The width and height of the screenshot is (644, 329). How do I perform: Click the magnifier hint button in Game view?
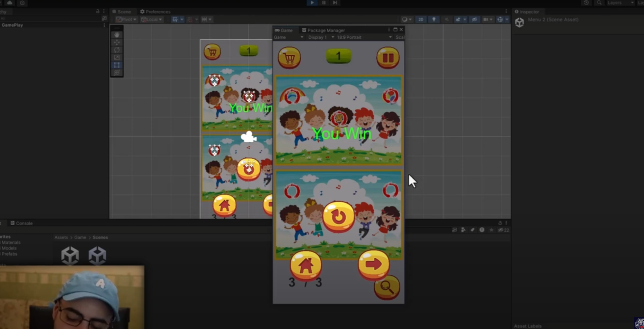point(387,287)
